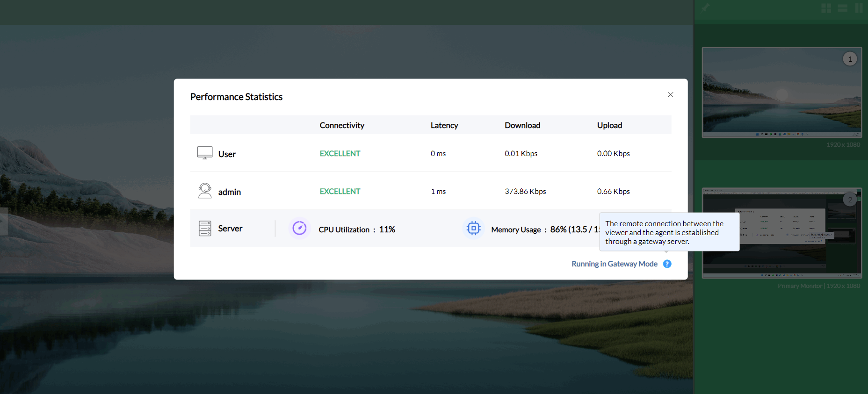The height and width of the screenshot is (394, 868).
Task: Click the Latency column header
Action: pyautogui.click(x=444, y=125)
